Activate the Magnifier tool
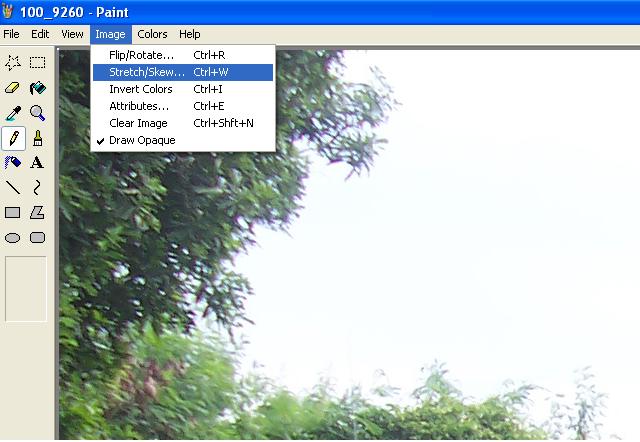640x442 pixels. 38,113
